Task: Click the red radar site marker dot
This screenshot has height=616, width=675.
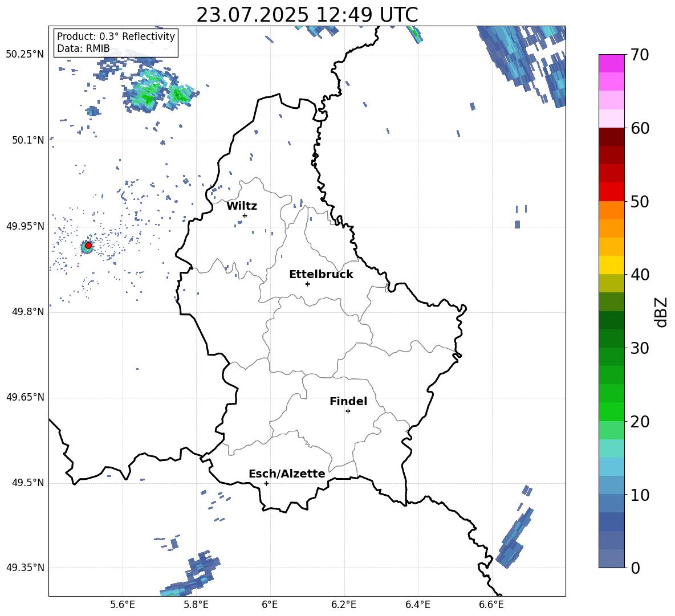Action: tap(88, 246)
